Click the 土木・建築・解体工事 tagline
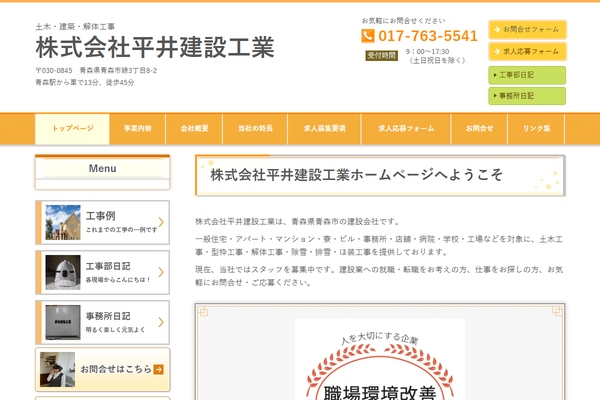Screen dimensions: 600x400 coord(75,26)
